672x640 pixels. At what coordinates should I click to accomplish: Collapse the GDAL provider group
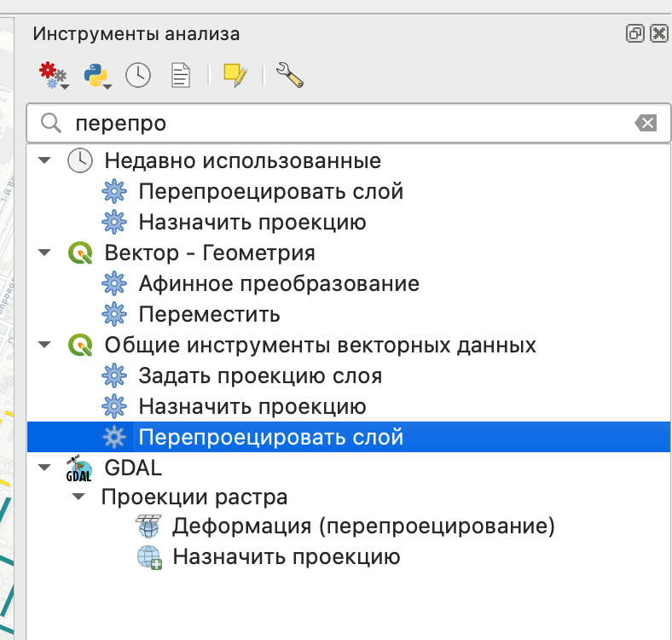[44, 468]
